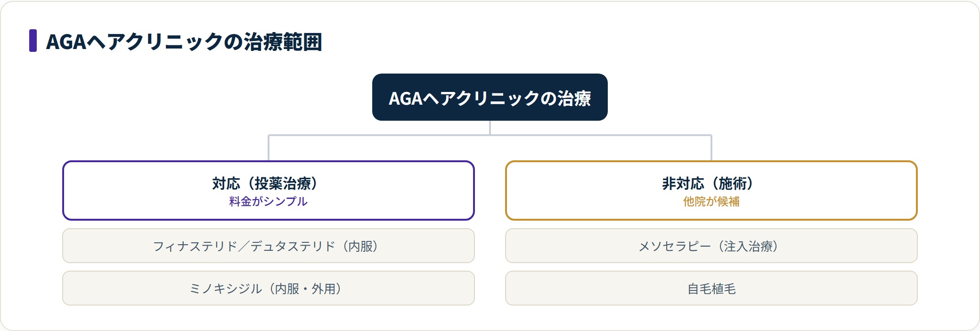Select the heading AGAヘアクリニックの治療範囲

coord(184,41)
